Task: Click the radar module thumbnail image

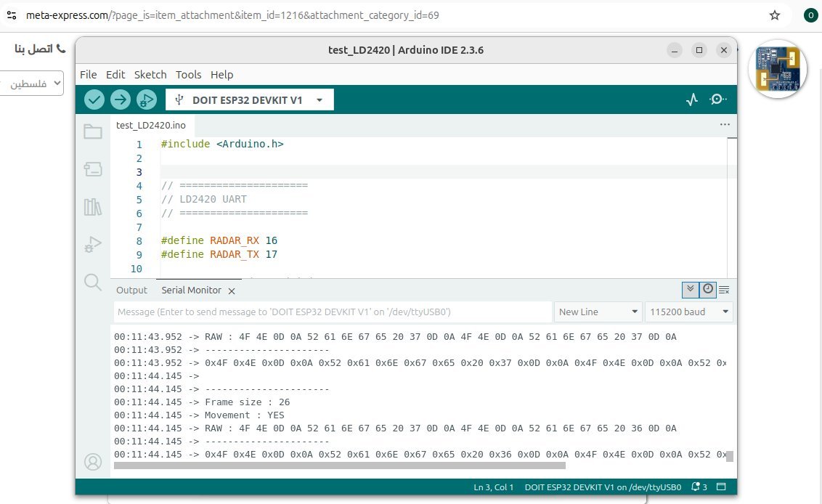Action: [x=778, y=69]
